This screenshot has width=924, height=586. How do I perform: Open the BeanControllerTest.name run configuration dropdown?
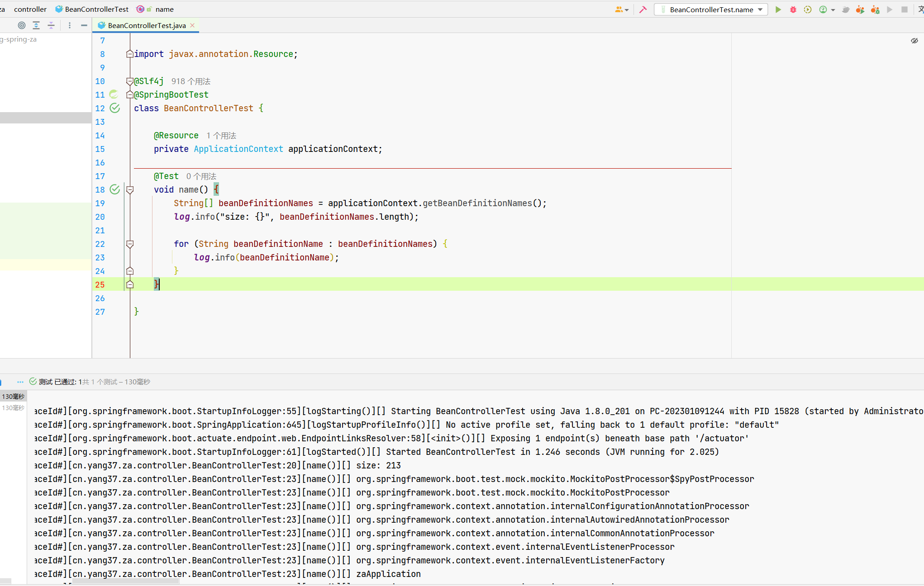coord(711,9)
